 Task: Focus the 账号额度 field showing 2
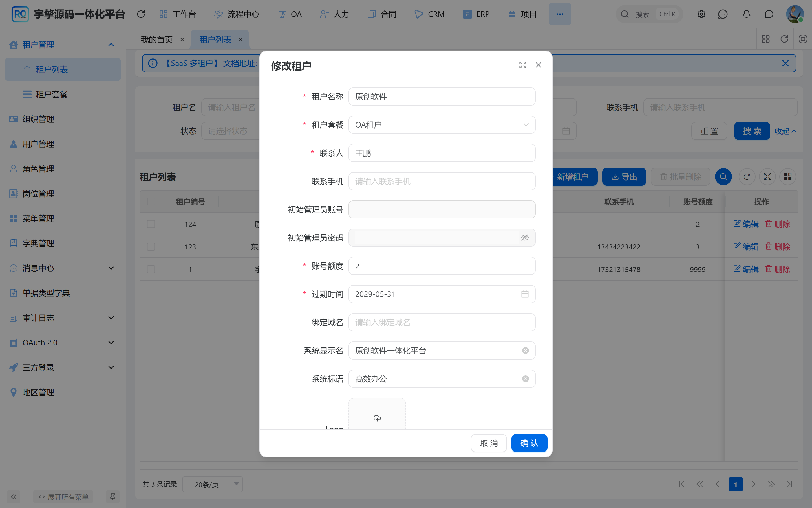[x=442, y=266]
